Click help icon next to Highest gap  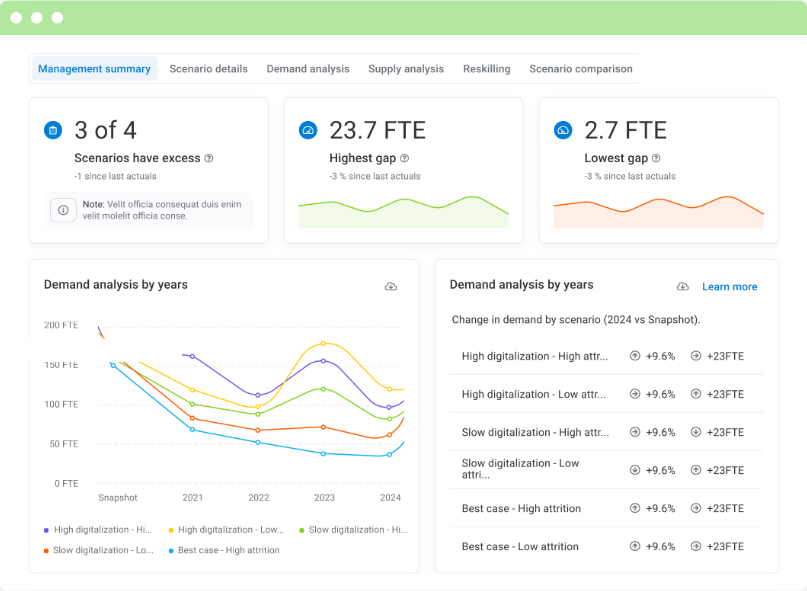pos(404,158)
